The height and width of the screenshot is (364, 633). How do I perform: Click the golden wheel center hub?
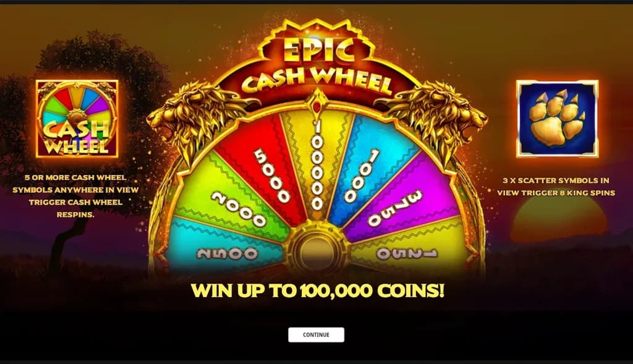[317, 250]
